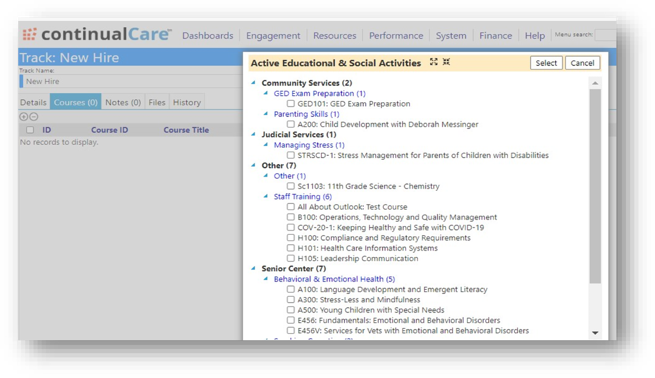Switch to the Details tab

33,102
